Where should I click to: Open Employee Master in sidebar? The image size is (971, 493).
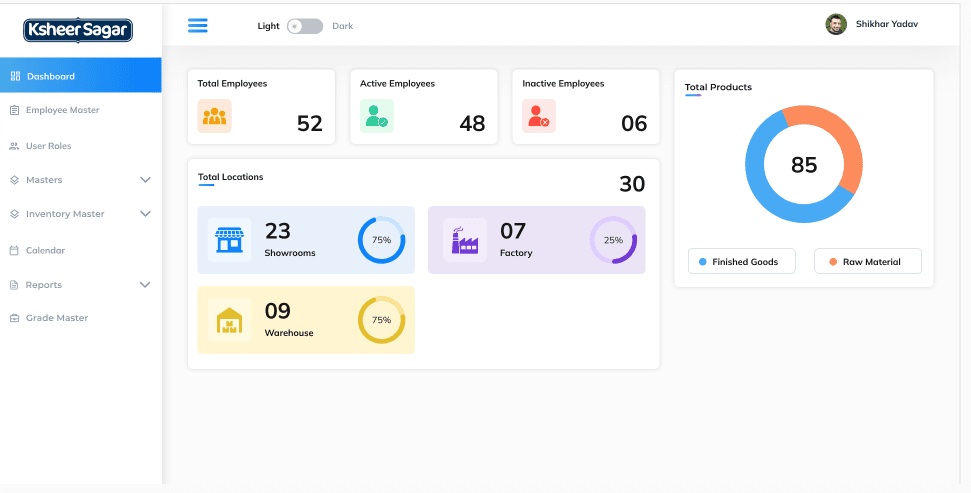point(62,110)
